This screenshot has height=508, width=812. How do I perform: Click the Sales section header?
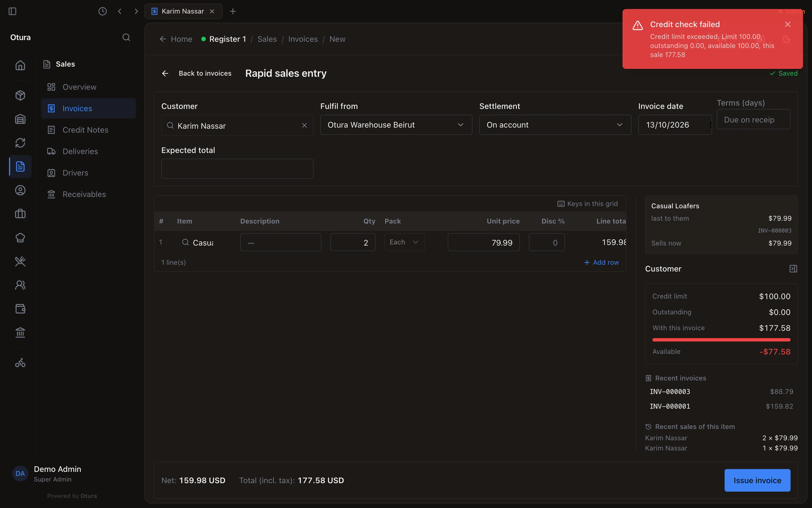(x=59, y=64)
